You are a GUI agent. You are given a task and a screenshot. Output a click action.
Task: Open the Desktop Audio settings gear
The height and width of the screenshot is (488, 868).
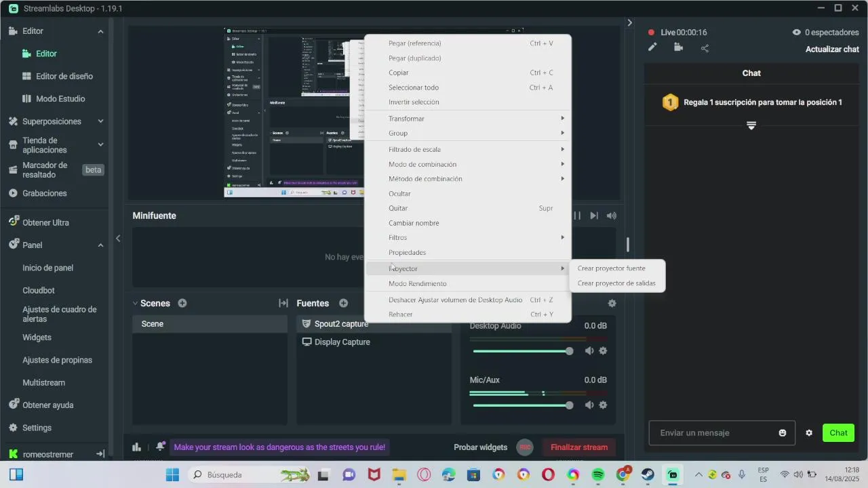pyautogui.click(x=603, y=351)
